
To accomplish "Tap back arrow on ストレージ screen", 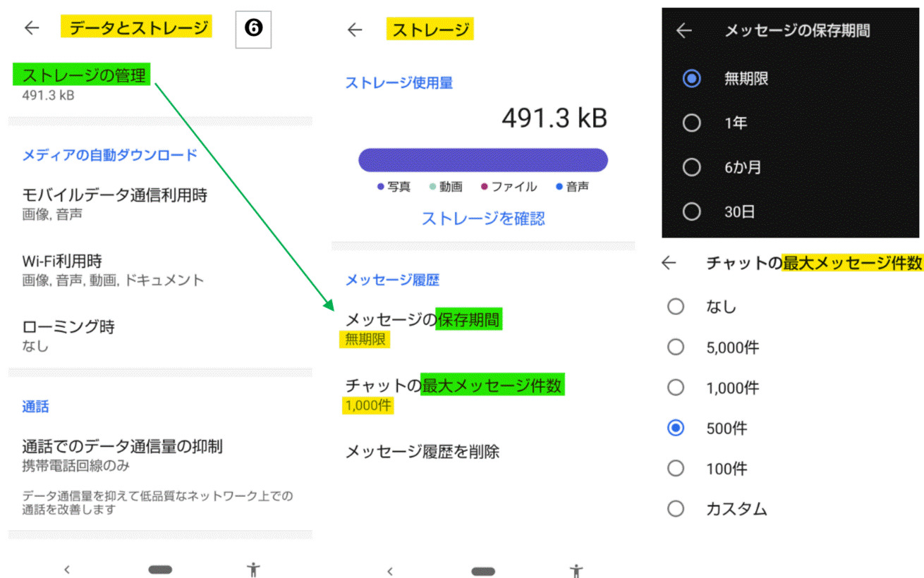I will (x=355, y=30).
